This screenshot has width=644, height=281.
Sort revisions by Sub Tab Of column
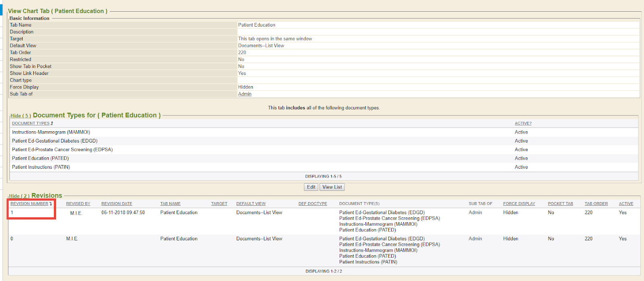click(x=480, y=204)
